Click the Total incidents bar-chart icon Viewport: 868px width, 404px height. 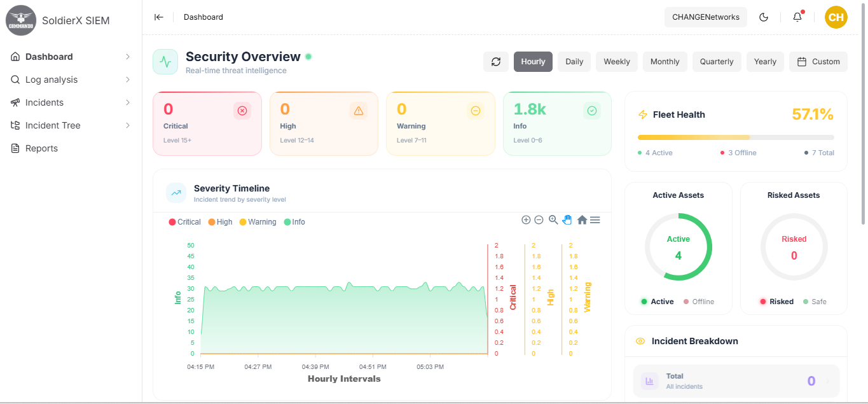[x=650, y=381]
